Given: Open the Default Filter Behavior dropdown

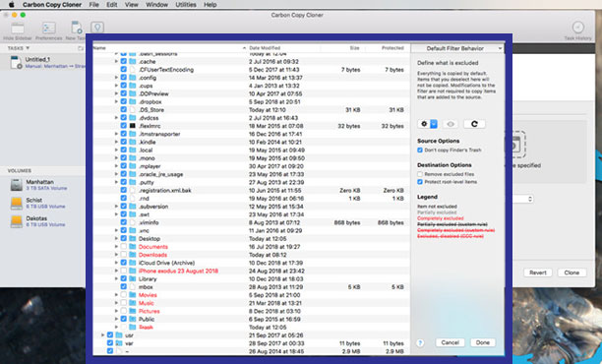Looking at the screenshot, I should pyautogui.click(x=456, y=48).
